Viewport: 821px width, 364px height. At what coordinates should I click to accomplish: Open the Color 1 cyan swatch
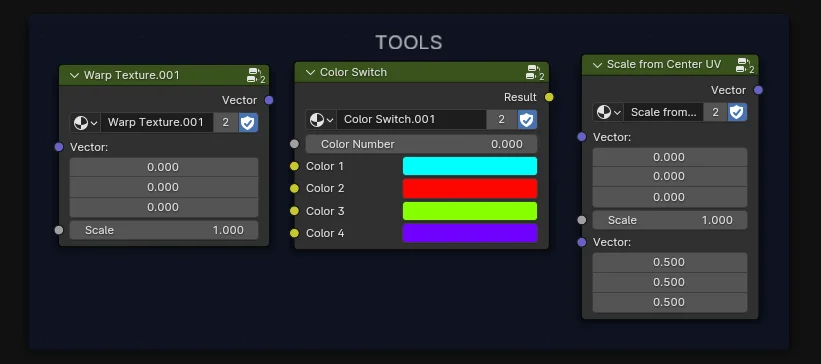(x=470, y=166)
